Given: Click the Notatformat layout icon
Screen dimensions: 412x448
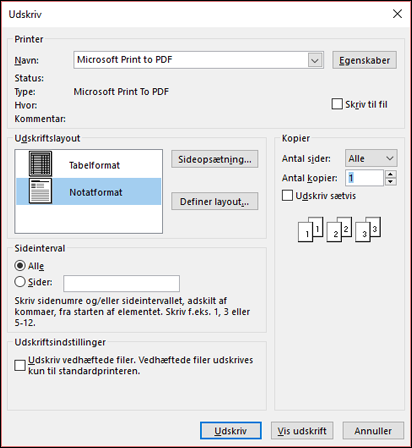Looking at the screenshot, I should click(x=40, y=191).
